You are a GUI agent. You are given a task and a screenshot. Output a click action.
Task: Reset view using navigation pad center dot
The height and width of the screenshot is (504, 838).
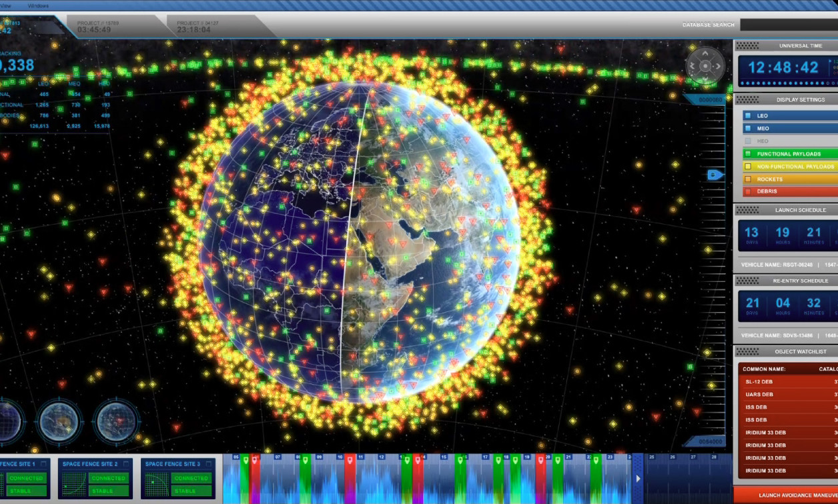[705, 66]
